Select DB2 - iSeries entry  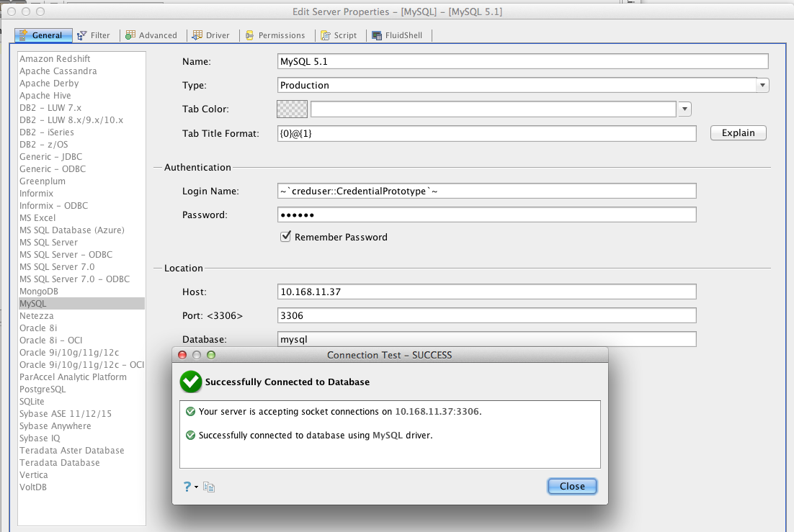47,132
